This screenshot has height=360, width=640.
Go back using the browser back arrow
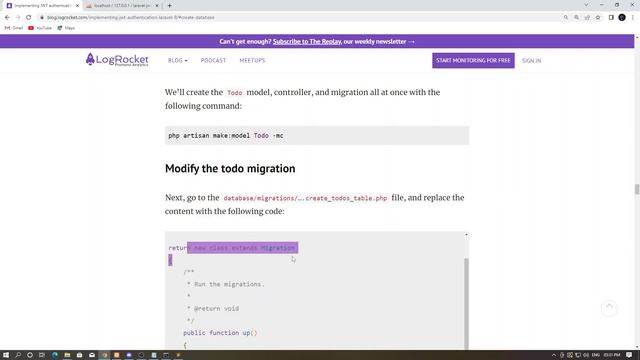(7, 18)
